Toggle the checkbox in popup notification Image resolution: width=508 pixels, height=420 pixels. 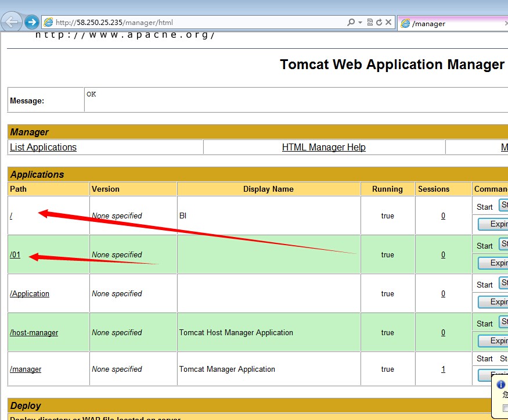pyautogui.click(x=506, y=408)
